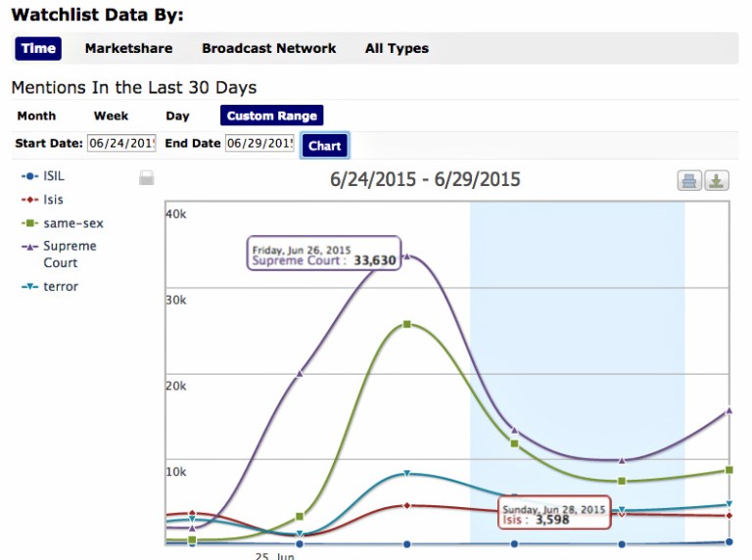Open the Marketshare tab
752x560 pixels.
128,48
